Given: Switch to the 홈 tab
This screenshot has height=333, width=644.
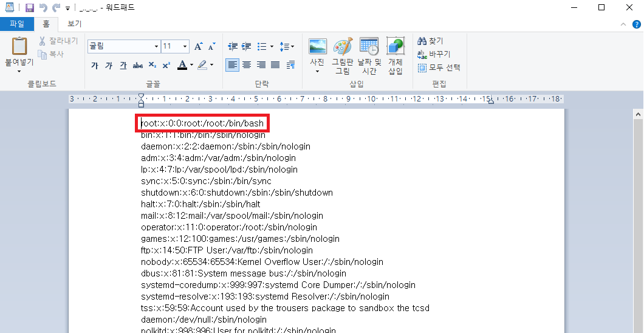Looking at the screenshot, I should (46, 24).
